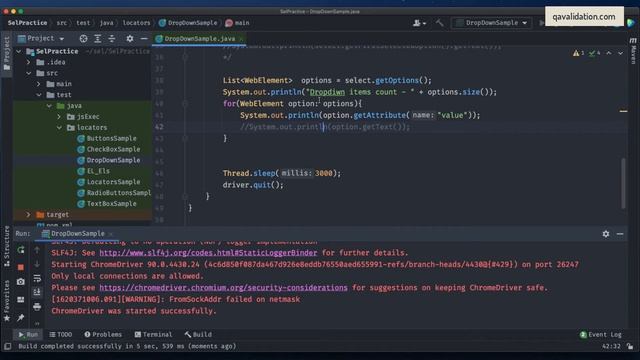Open the Build tool window tab

point(198,334)
